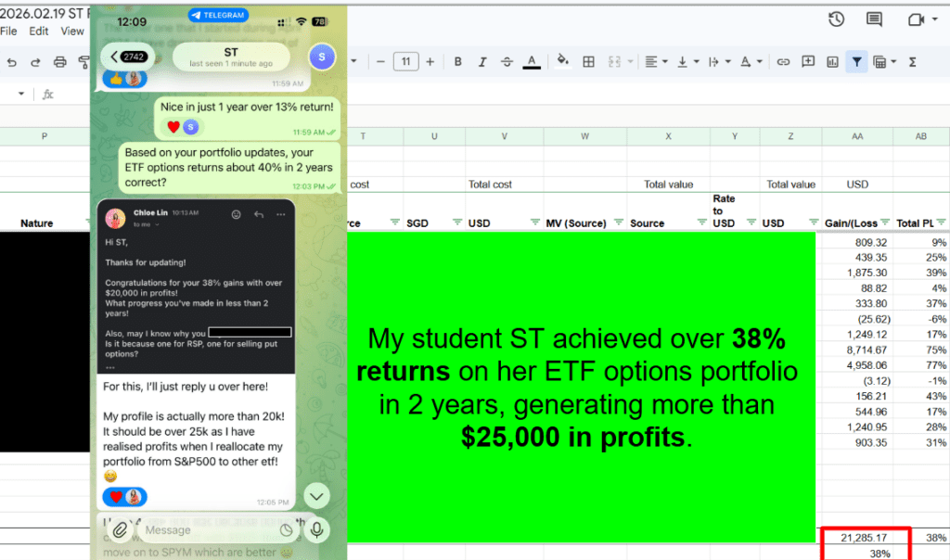950x560 pixels.
Task: Click the print icon
Action: coord(60,62)
